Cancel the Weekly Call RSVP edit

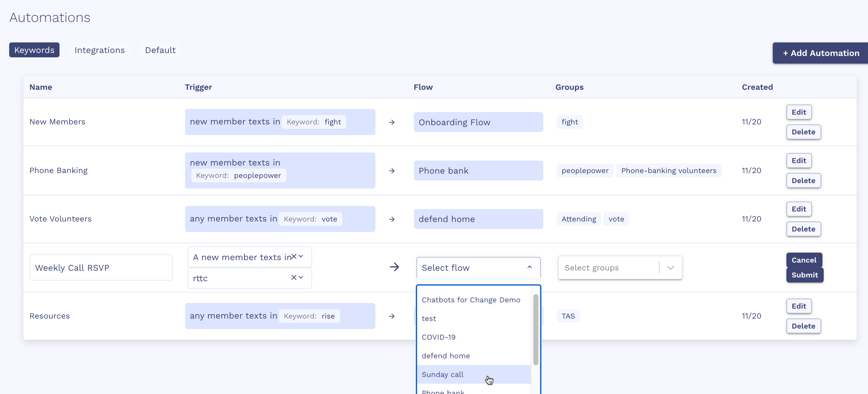[804, 260]
